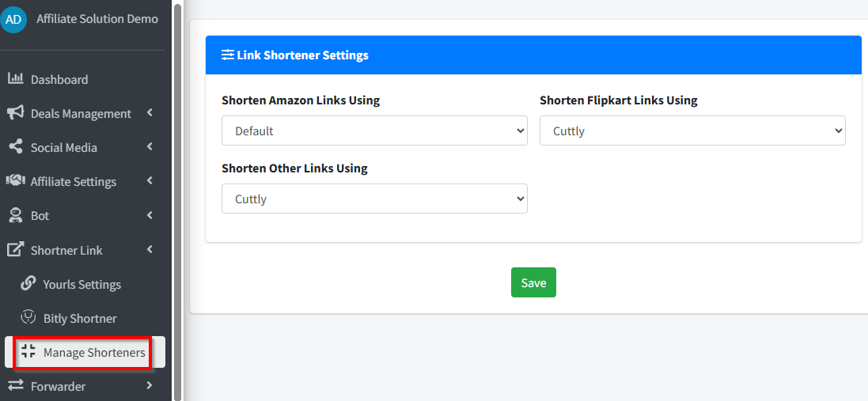Click the Yourls Settings chain icon
Screen dimensions: 868x401
pyautogui.click(x=28, y=284)
